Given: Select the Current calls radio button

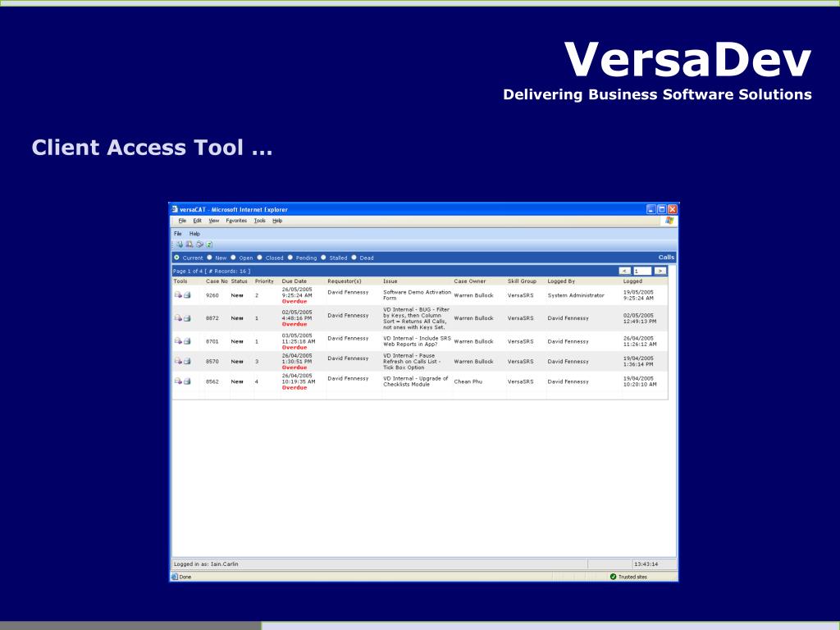Looking at the screenshot, I should pyautogui.click(x=177, y=258).
